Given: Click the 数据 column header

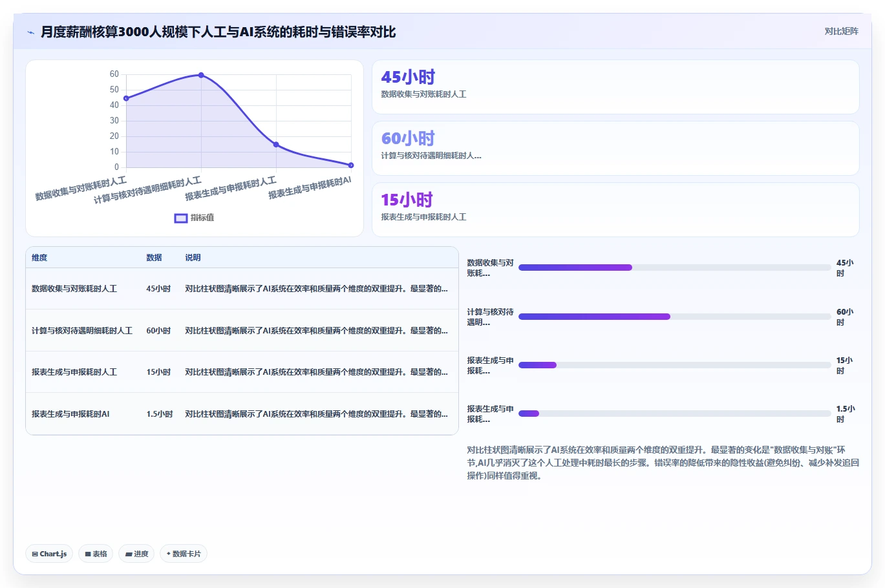Looking at the screenshot, I should point(154,258).
